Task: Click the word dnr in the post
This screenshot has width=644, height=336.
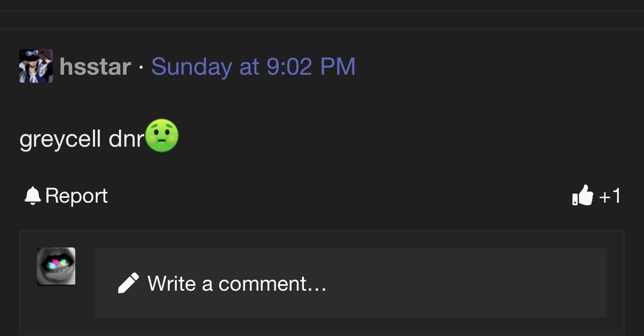Action: tap(127, 139)
